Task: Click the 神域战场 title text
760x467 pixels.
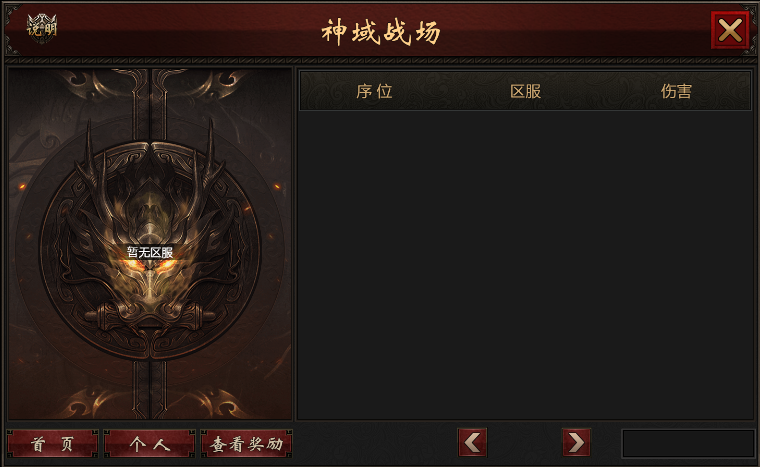Action: click(x=380, y=32)
